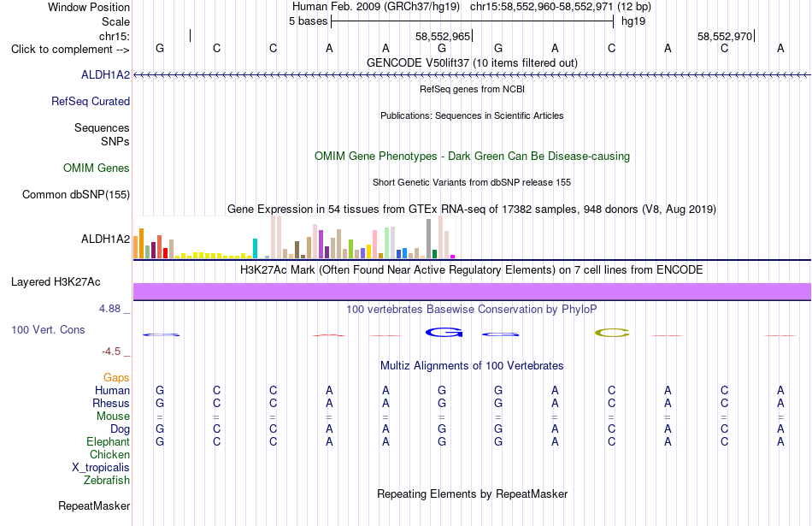Click the '5 bases' scale label
The image size is (812, 526).
(x=308, y=21)
